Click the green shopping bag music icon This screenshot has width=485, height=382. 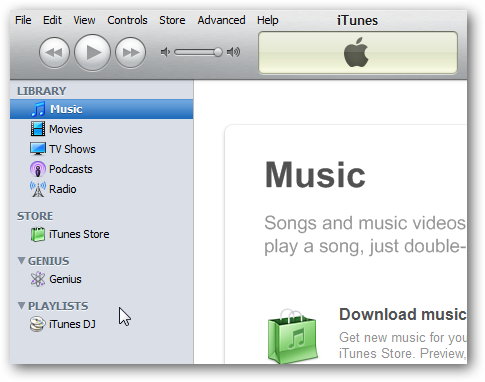[x=292, y=336]
